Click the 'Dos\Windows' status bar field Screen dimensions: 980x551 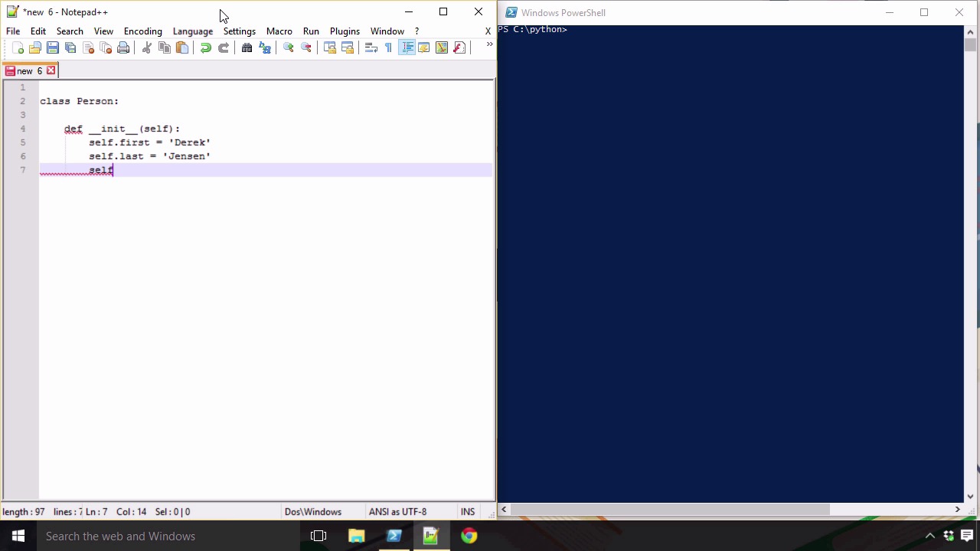point(313,512)
